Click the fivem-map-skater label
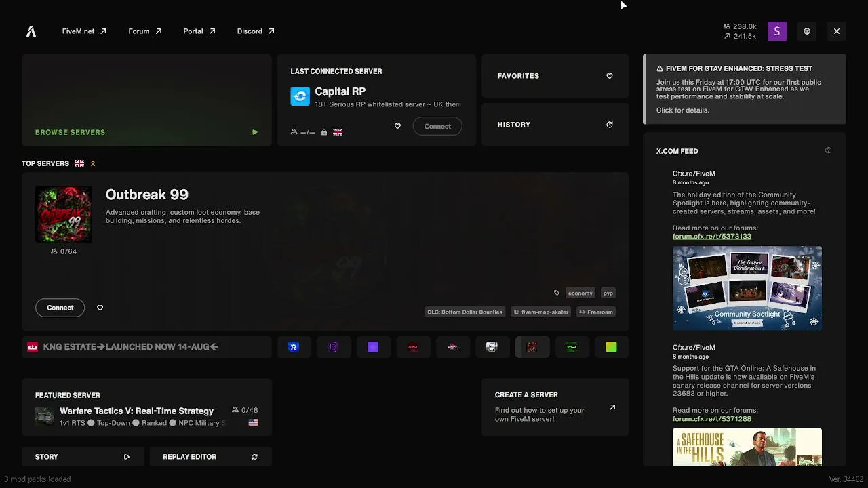Viewport: 868px width, 488px height. [541, 312]
